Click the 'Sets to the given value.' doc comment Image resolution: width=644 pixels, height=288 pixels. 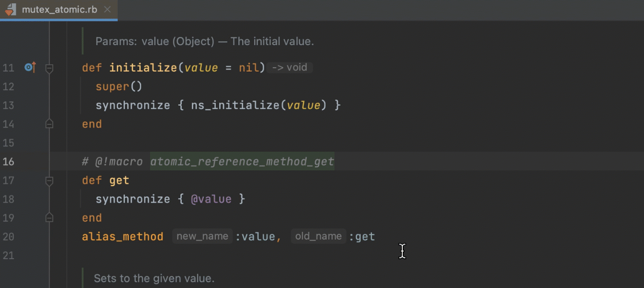click(x=154, y=278)
